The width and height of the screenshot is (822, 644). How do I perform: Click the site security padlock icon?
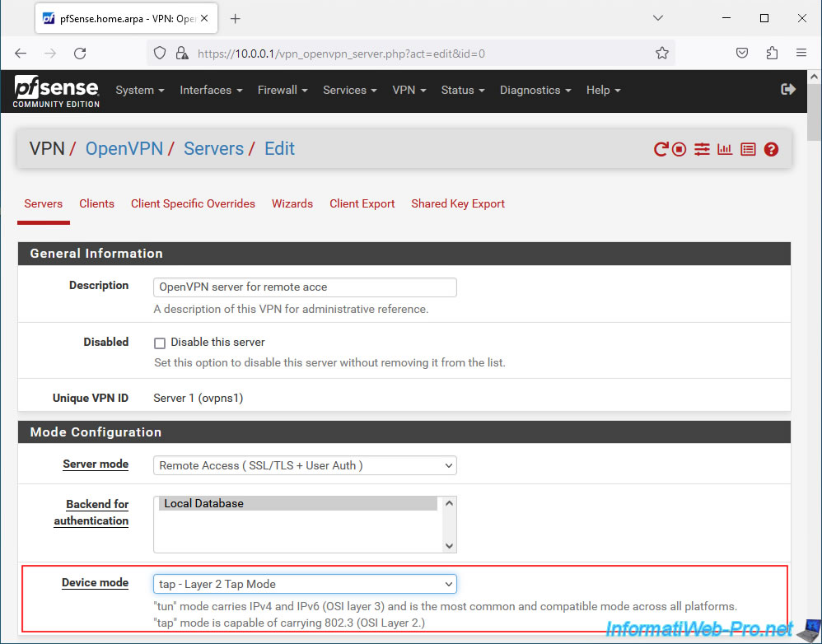(x=182, y=53)
